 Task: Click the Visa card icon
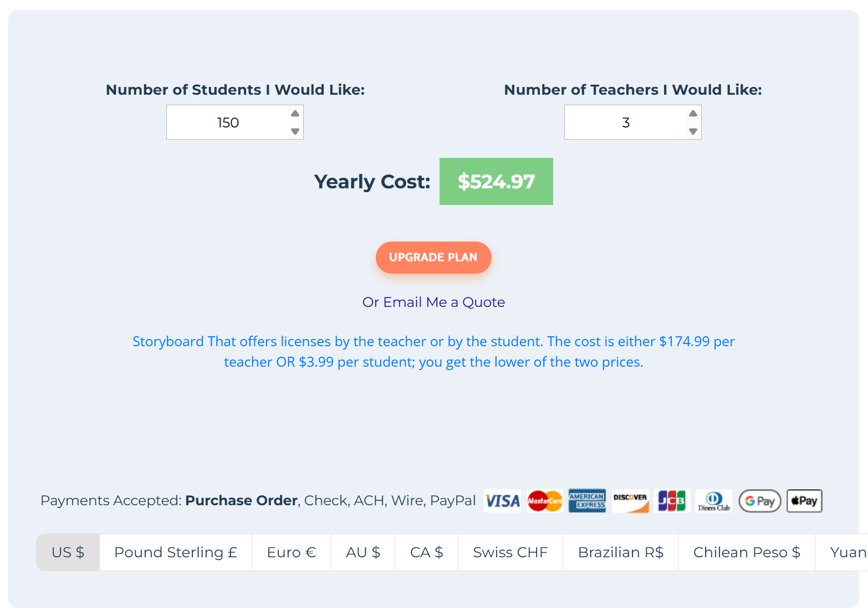502,501
